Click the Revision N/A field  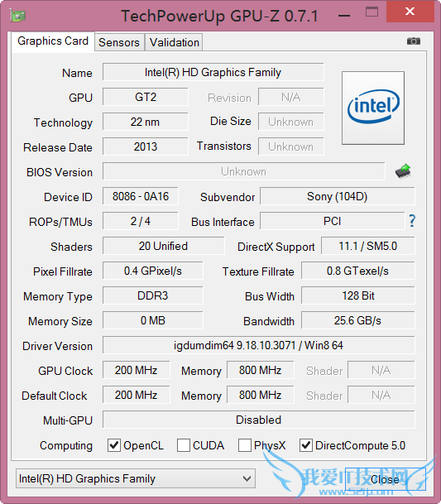[x=291, y=97]
